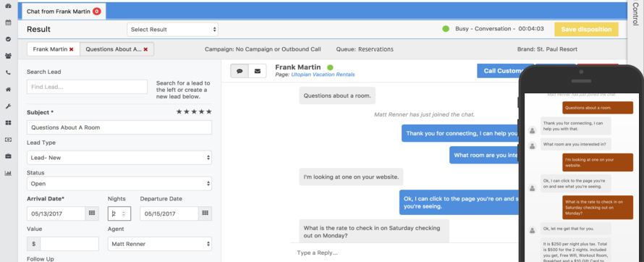Open Utopian Vacation Rentals page link

(323, 75)
